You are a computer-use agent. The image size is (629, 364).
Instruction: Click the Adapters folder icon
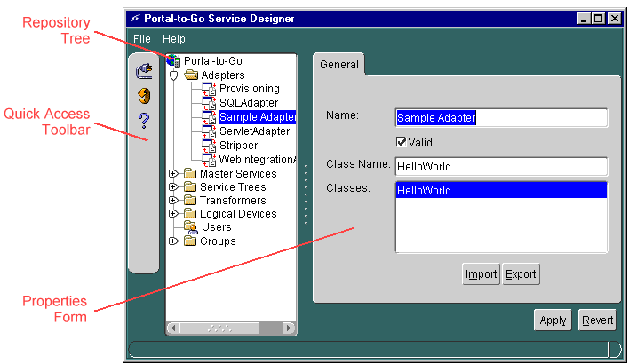pos(191,75)
